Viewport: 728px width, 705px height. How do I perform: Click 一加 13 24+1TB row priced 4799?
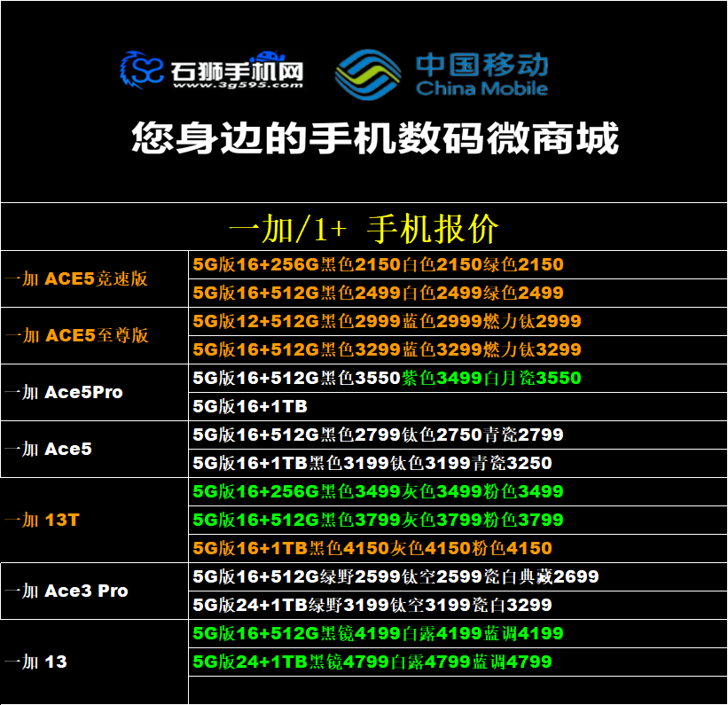click(458, 662)
